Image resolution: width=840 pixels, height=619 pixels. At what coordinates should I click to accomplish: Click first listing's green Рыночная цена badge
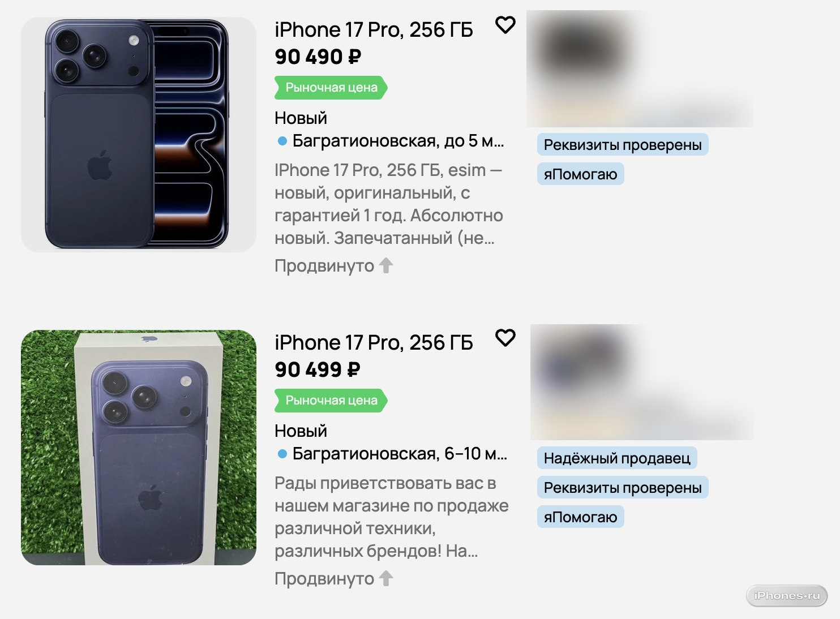[x=331, y=88]
